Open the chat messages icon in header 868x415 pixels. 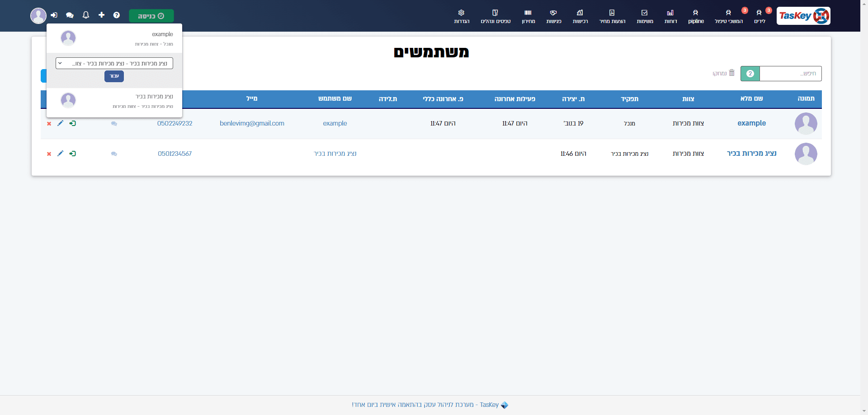click(x=70, y=15)
